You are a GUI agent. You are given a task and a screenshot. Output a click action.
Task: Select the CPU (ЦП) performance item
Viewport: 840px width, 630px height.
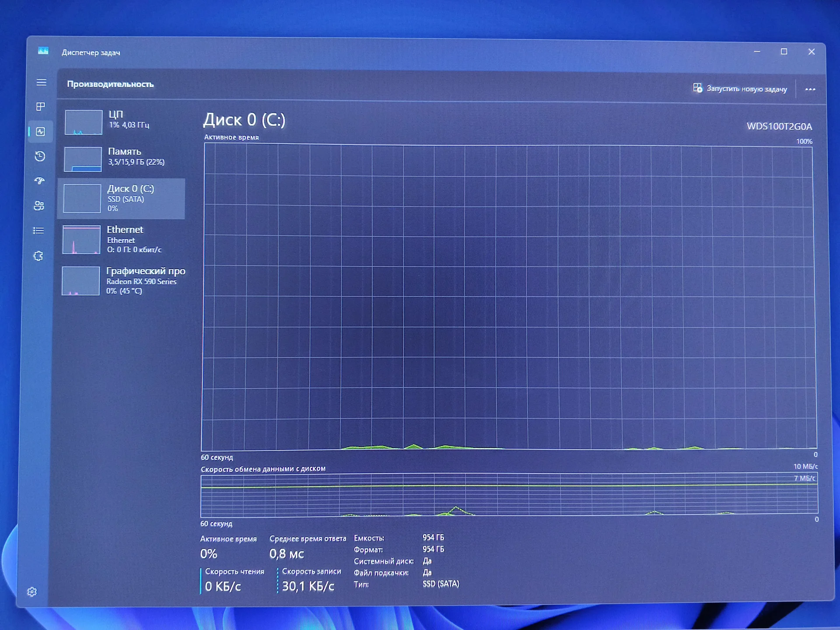click(122, 122)
